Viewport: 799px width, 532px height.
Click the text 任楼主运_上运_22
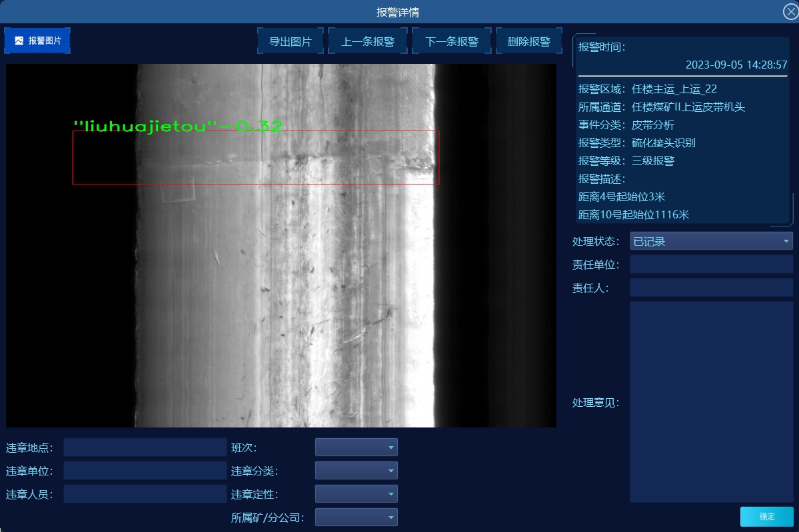(x=674, y=89)
